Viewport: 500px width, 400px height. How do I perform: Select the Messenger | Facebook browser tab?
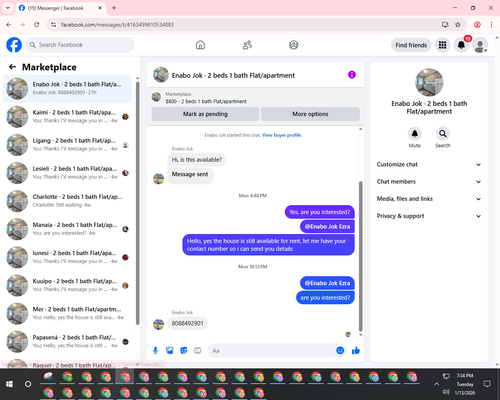click(60, 8)
